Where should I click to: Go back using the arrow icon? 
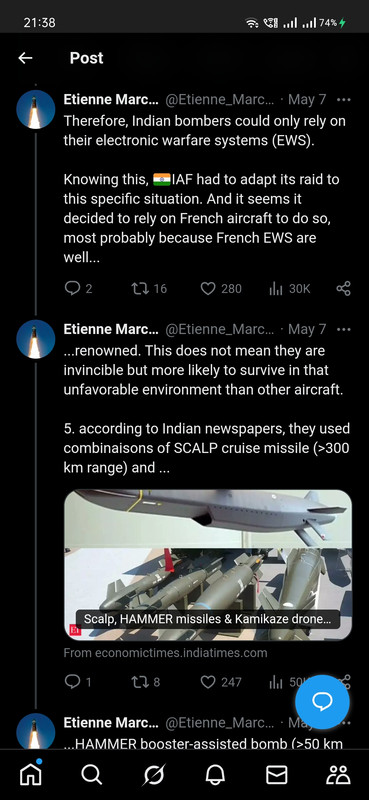25,58
